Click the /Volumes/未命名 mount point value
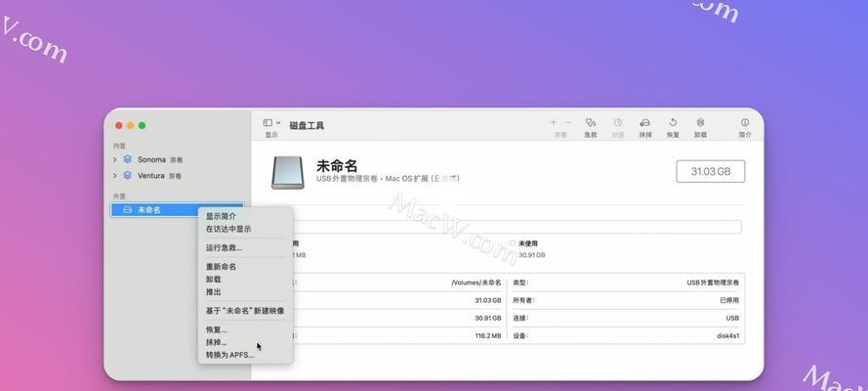 click(x=476, y=282)
